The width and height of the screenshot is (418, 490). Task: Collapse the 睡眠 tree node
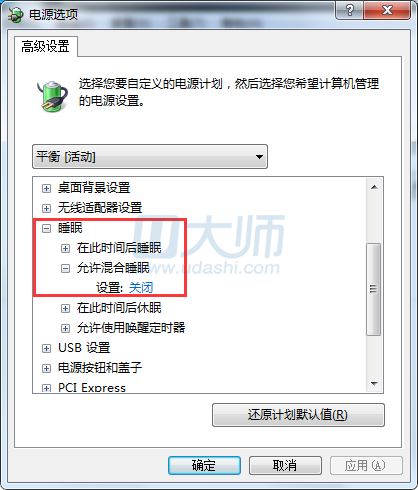[x=46, y=228]
